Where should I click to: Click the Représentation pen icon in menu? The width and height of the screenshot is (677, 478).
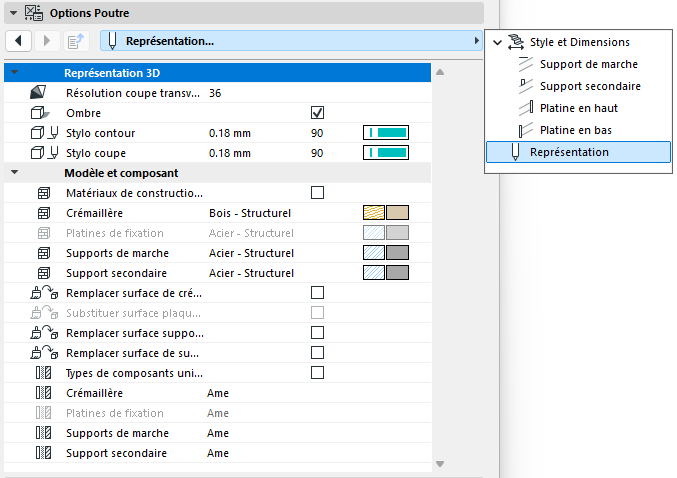click(515, 152)
